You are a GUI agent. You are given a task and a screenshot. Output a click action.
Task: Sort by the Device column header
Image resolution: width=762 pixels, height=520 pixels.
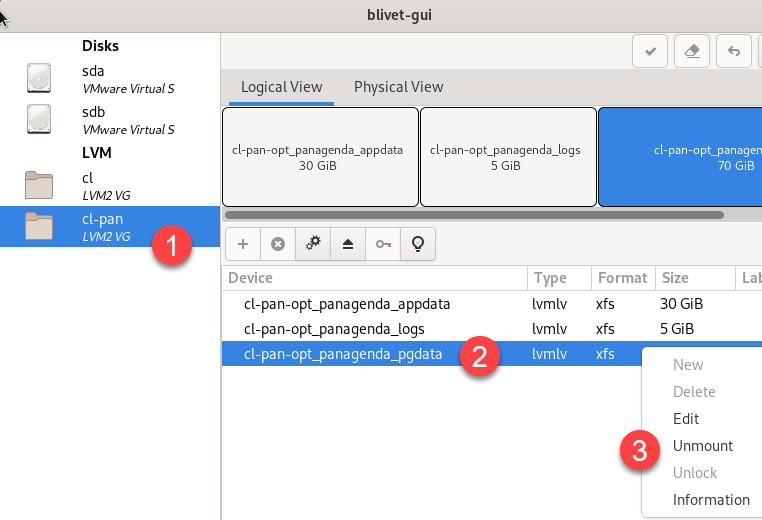[x=375, y=278]
